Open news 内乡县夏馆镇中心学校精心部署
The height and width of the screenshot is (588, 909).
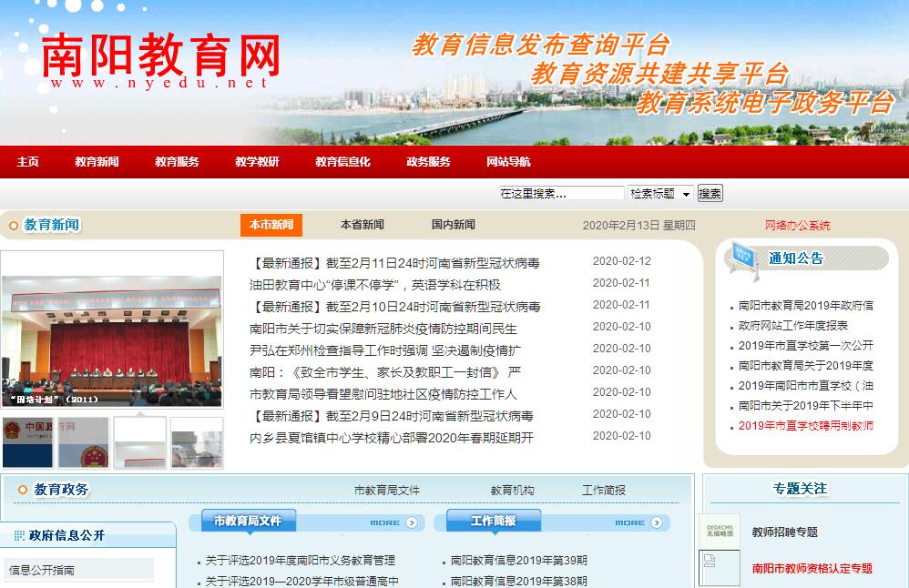(392, 438)
